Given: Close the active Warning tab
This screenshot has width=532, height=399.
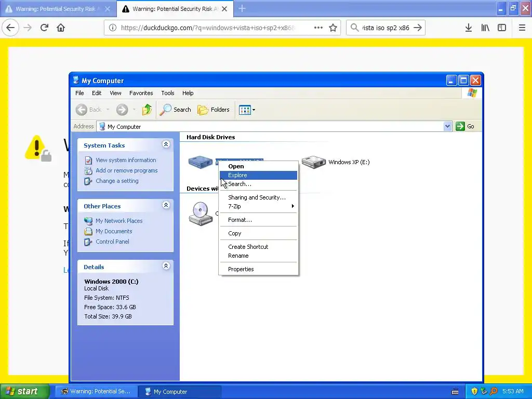Looking at the screenshot, I should (224, 9).
